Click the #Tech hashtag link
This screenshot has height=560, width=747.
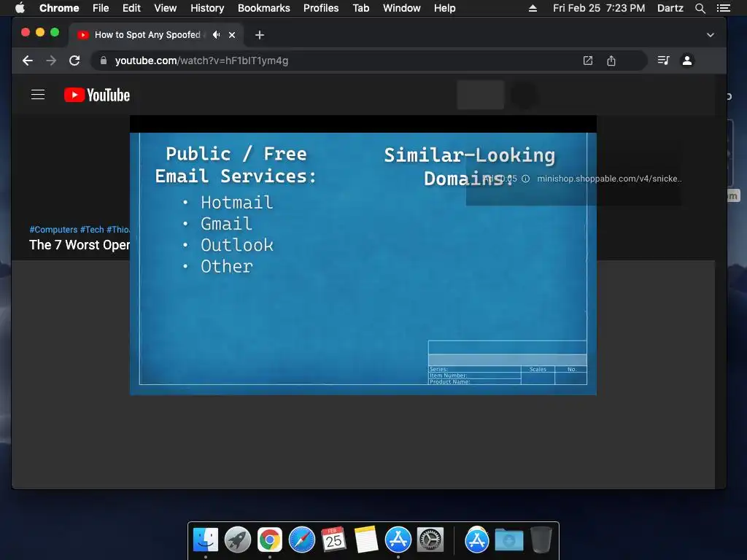tap(92, 230)
